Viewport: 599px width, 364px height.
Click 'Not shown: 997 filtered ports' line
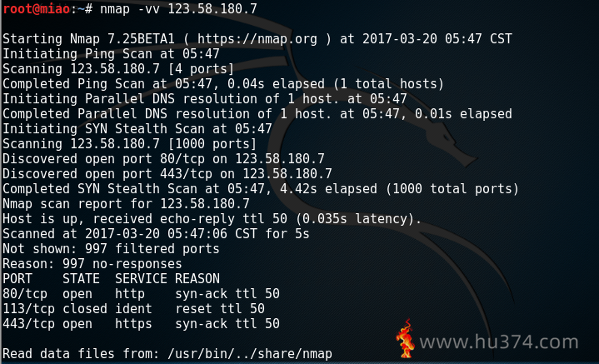point(111,249)
